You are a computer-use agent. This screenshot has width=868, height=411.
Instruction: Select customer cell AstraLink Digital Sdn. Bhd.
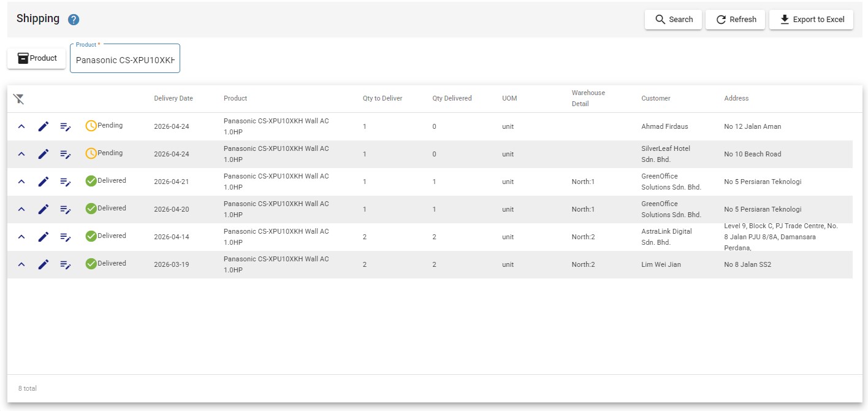coord(667,237)
